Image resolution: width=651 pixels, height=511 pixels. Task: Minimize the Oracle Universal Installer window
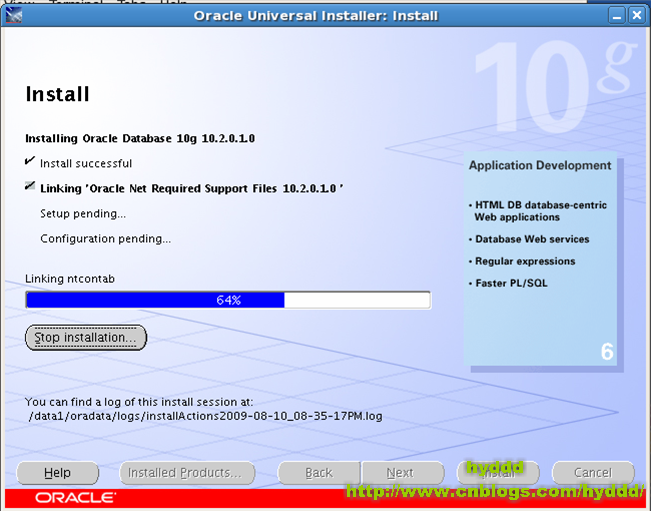(617, 16)
